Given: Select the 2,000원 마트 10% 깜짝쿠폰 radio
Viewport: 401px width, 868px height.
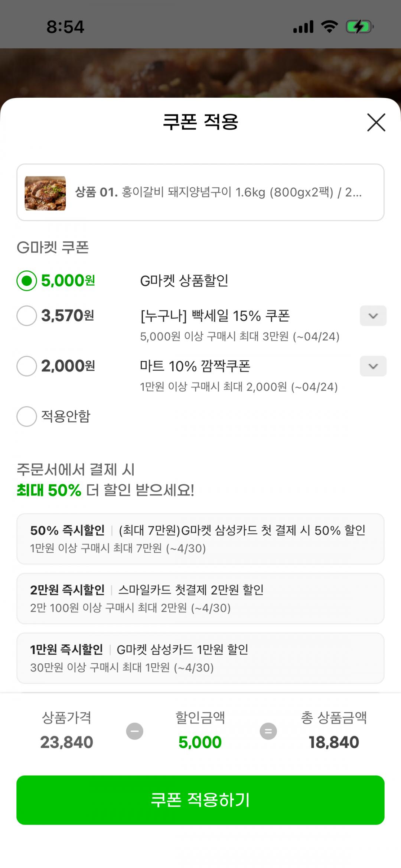Looking at the screenshot, I should [27, 366].
